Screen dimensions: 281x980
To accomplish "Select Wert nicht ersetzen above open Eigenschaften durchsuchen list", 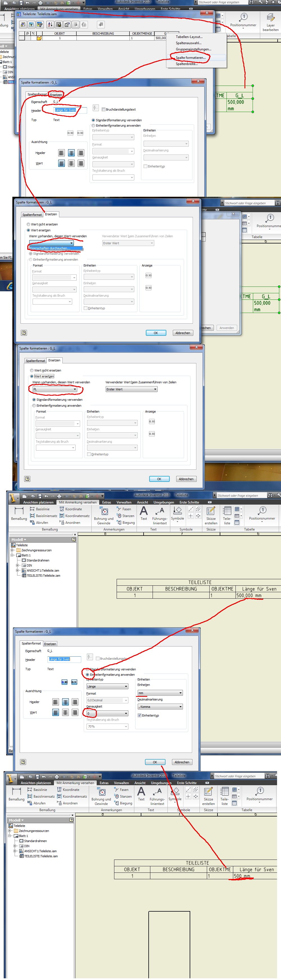I will pos(28,225).
